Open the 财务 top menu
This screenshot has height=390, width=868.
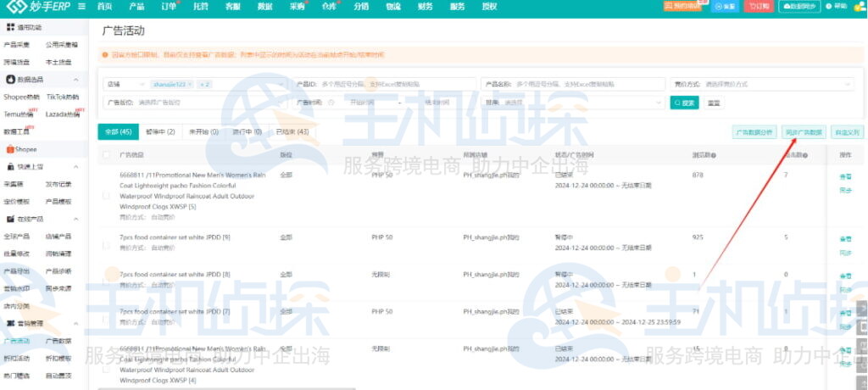tap(426, 7)
